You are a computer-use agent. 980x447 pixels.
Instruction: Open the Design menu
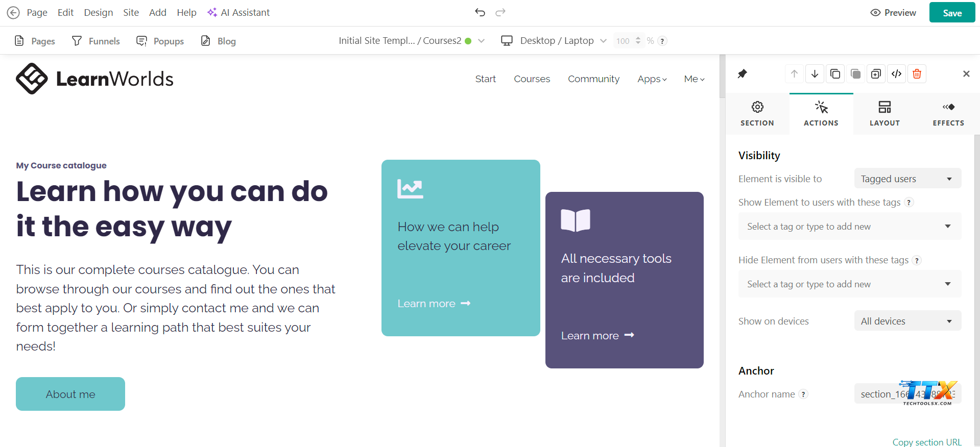(99, 13)
